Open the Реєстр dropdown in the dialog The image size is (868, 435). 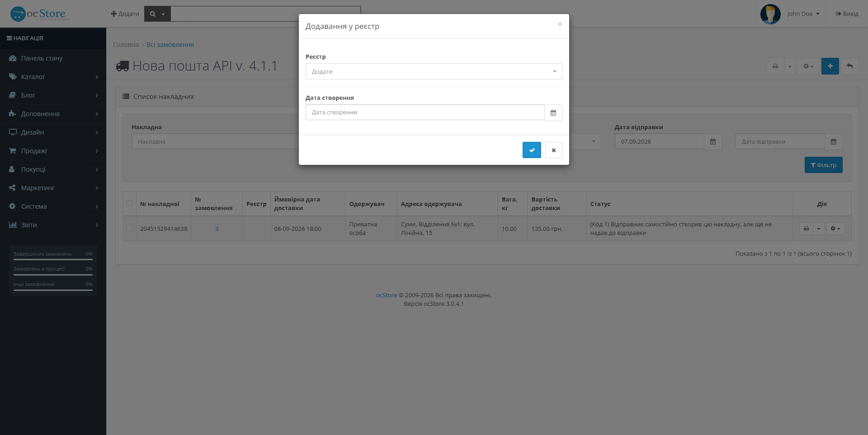point(434,71)
